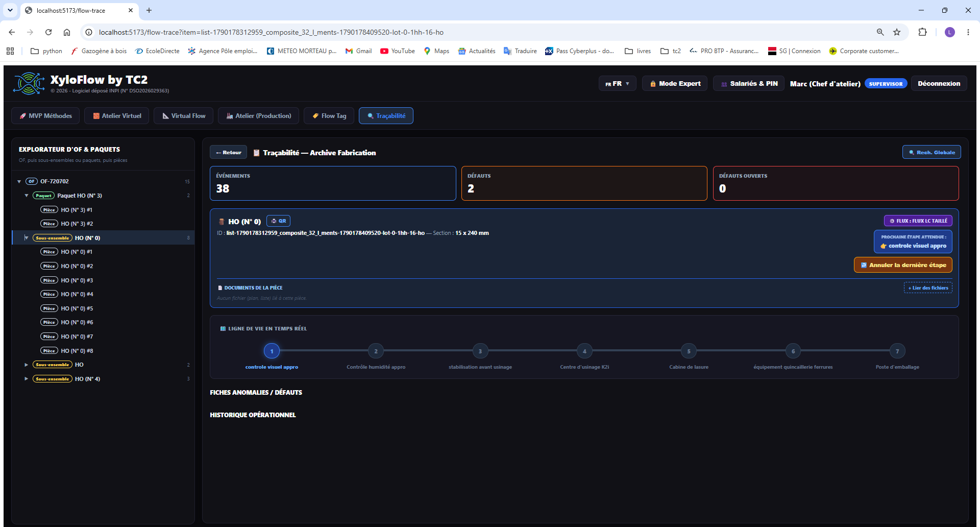
Task: Select timeline step 4 Centre d'usinage K2i
Action: [584, 351]
